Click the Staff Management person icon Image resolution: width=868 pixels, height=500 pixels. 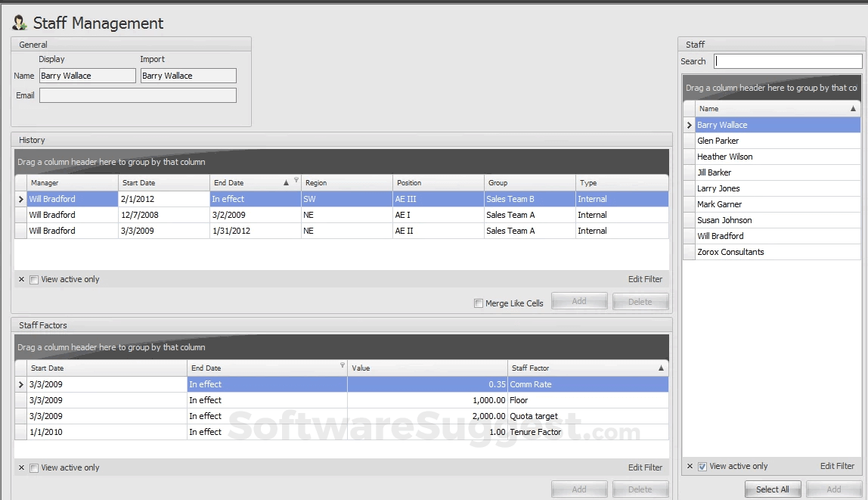(19, 22)
